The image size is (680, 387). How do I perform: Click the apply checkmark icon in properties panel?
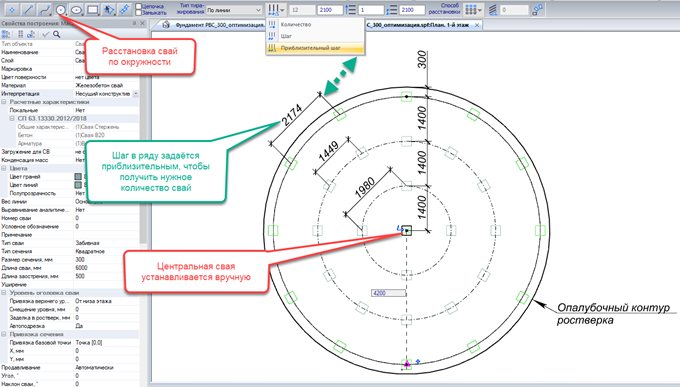[x=46, y=34]
